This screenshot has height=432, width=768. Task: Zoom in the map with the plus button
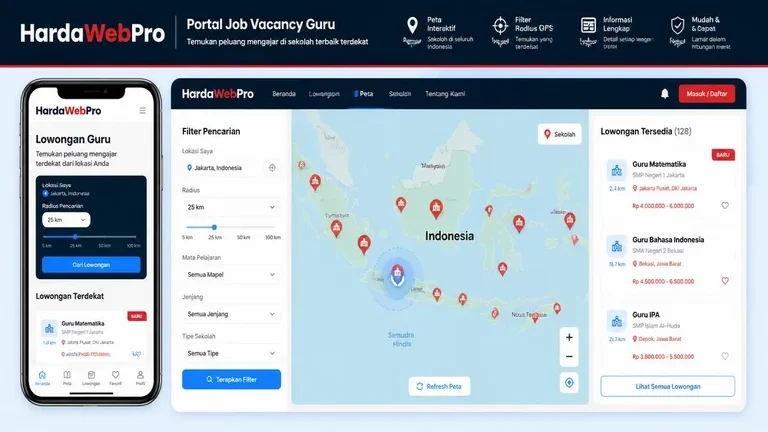pos(569,337)
